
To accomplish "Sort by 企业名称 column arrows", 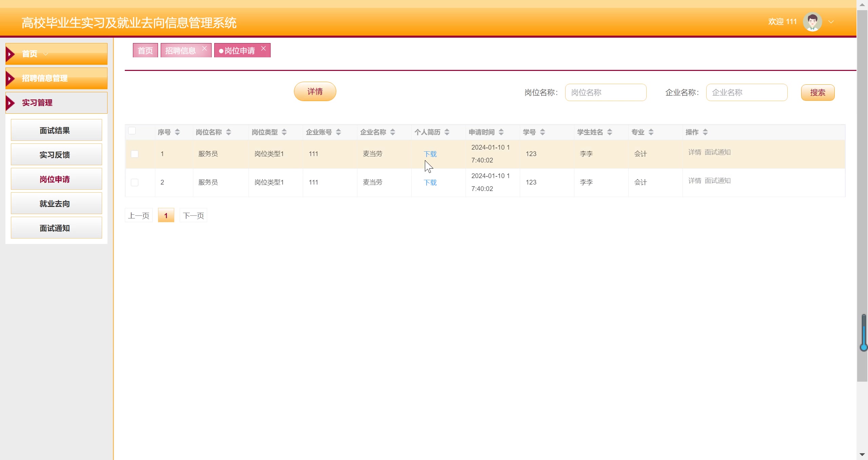I will coord(393,132).
